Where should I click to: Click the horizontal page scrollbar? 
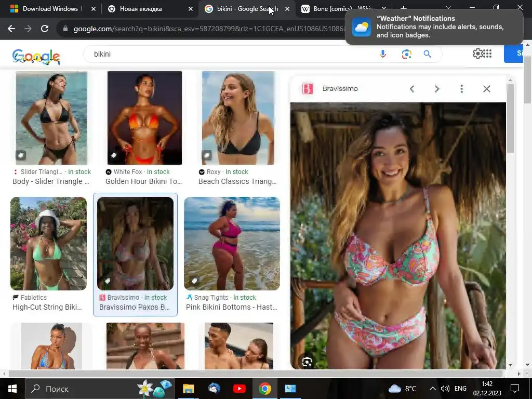(x=255, y=374)
